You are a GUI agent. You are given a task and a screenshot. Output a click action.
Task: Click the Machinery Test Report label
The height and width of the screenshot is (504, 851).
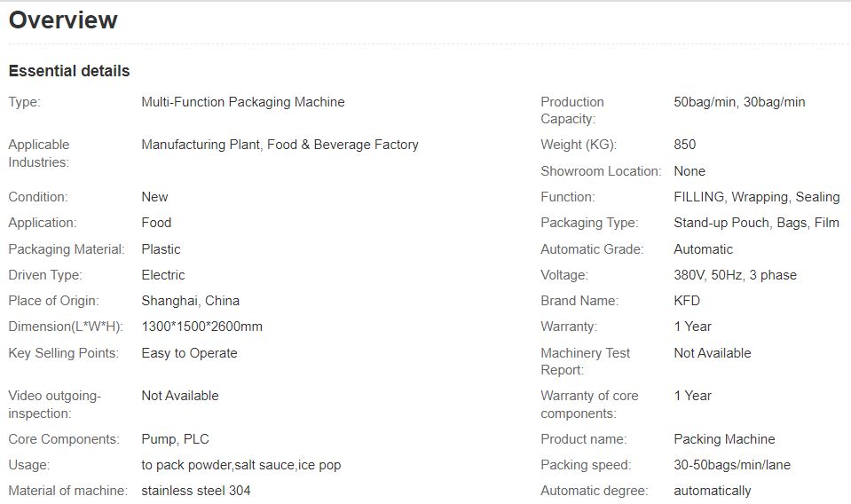pyautogui.click(x=585, y=361)
